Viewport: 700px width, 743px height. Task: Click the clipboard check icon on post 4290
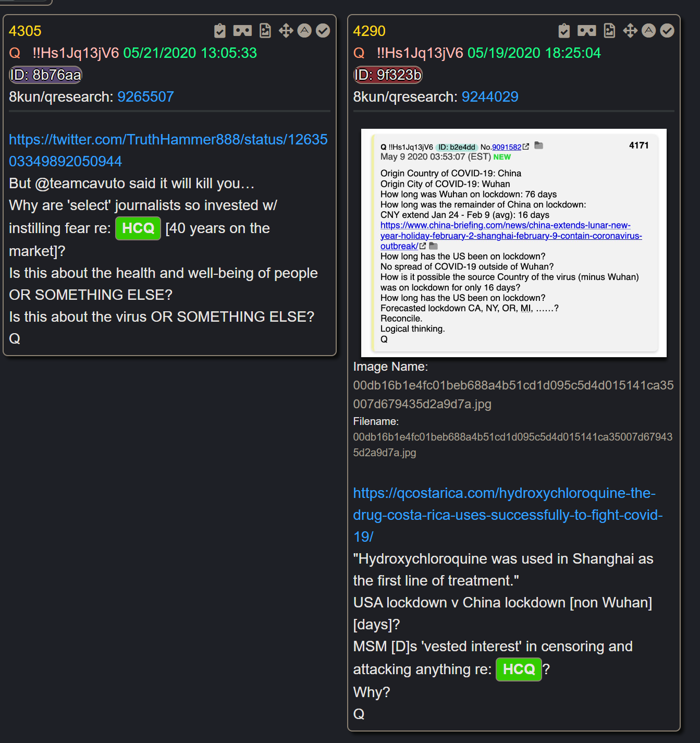click(564, 31)
